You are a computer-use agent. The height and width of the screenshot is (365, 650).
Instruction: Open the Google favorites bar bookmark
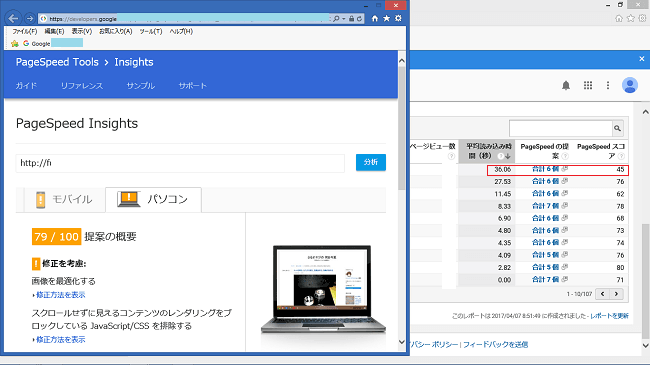tap(37, 44)
